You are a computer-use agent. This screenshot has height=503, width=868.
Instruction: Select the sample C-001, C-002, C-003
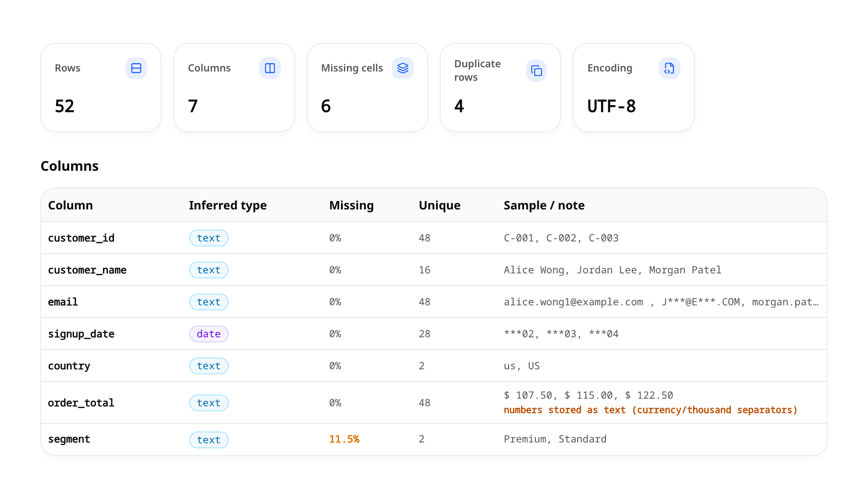pos(561,238)
